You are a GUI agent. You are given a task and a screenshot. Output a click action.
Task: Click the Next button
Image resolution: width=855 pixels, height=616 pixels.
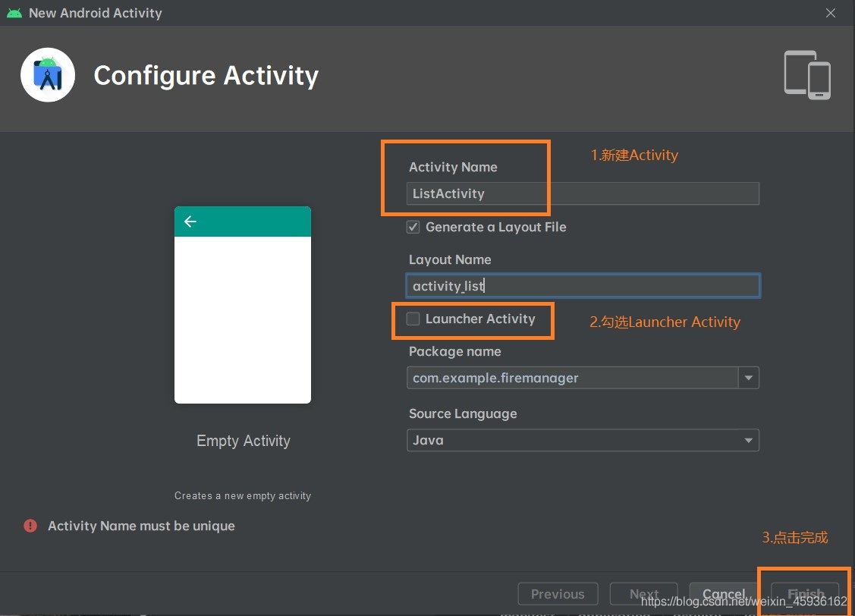click(643, 594)
